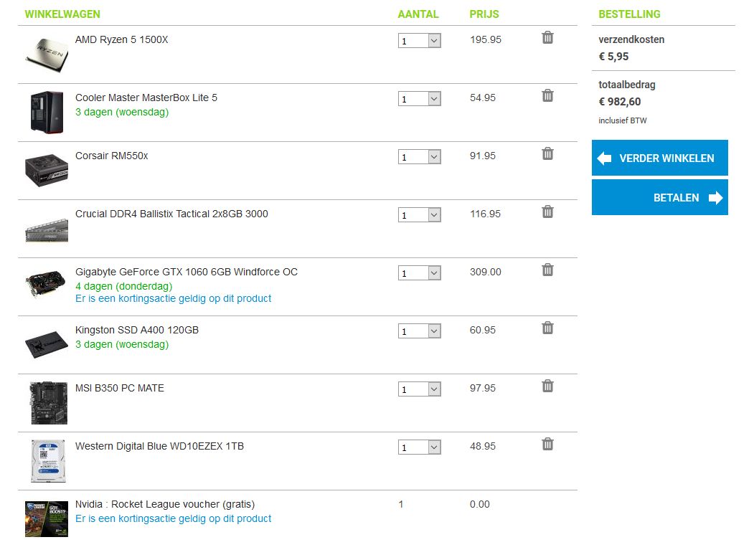Click trash icon for Corsair RM550x
754x560 pixels.
547,153
